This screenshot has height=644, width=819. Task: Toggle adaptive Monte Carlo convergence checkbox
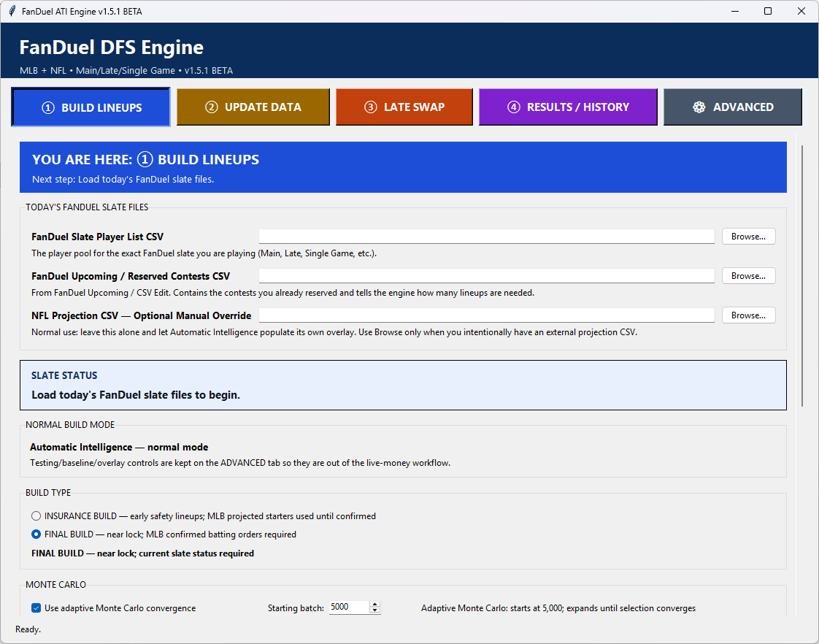[36, 608]
